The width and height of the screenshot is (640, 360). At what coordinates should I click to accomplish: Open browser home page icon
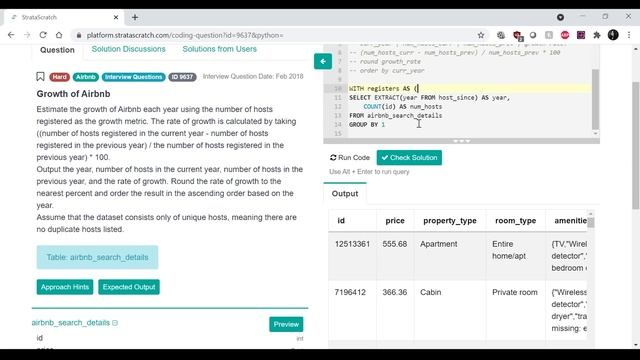59,35
